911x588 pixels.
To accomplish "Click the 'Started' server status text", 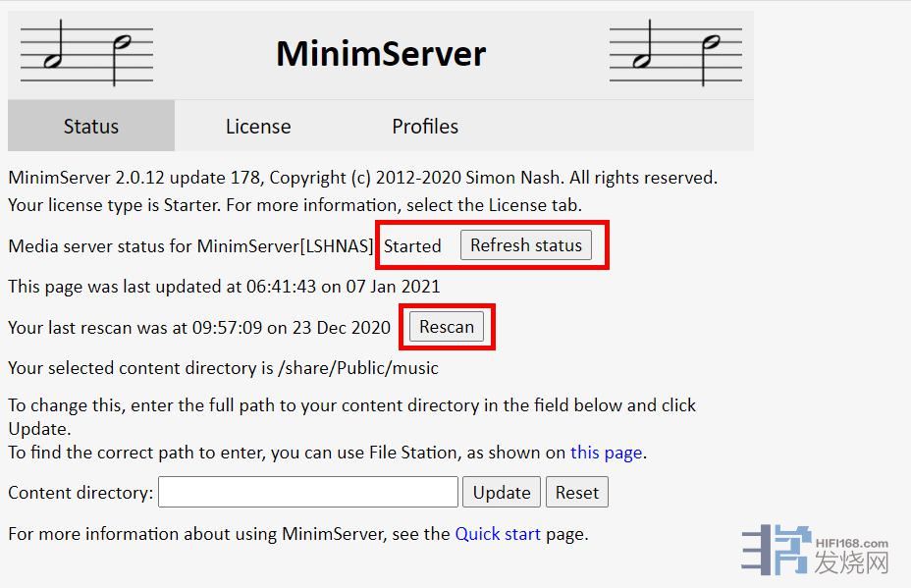I will (412, 246).
